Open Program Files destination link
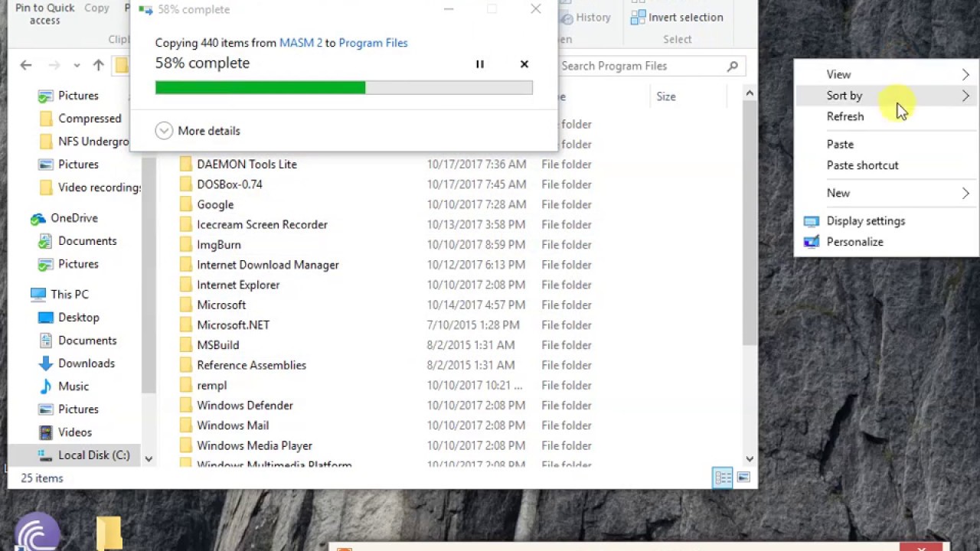The image size is (980, 551). point(373,43)
